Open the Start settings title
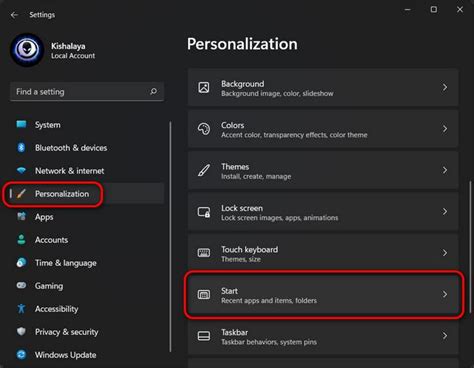This screenshot has width=474, height=368. coord(230,291)
